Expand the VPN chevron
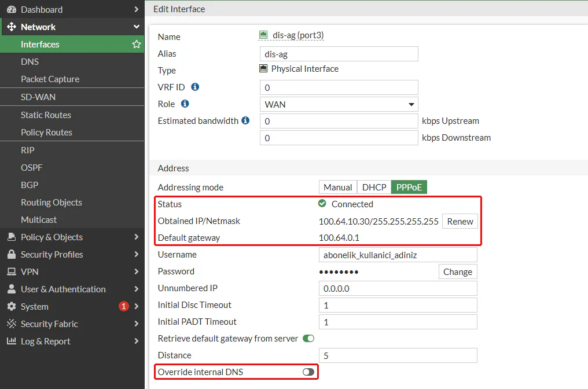Image resolution: width=588 pixels, height=389 pixels. pos(137,271)
